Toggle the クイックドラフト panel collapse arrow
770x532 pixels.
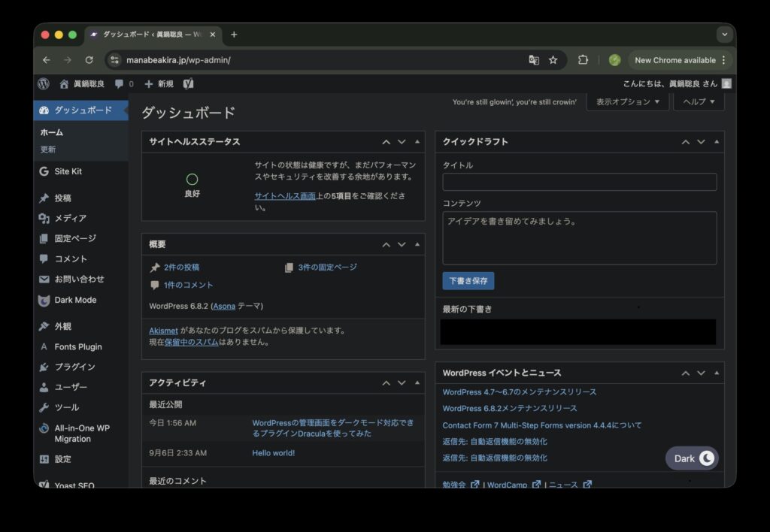pos(717,142)
